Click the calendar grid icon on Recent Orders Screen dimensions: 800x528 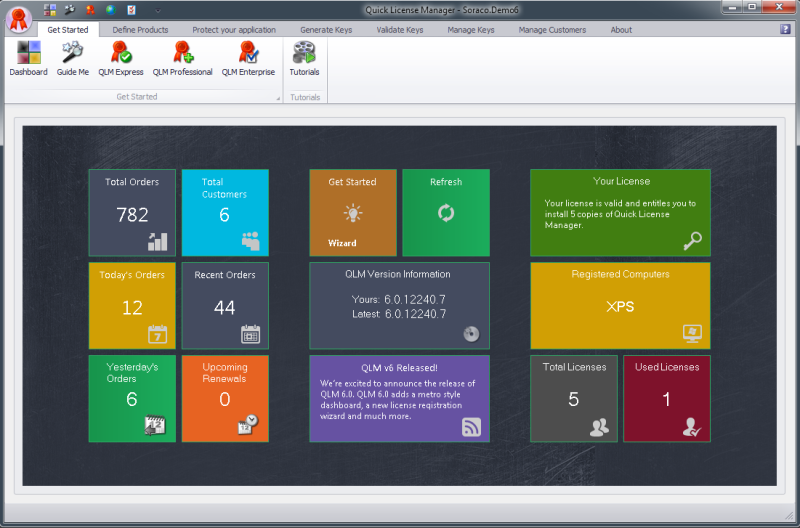[251, 334]
